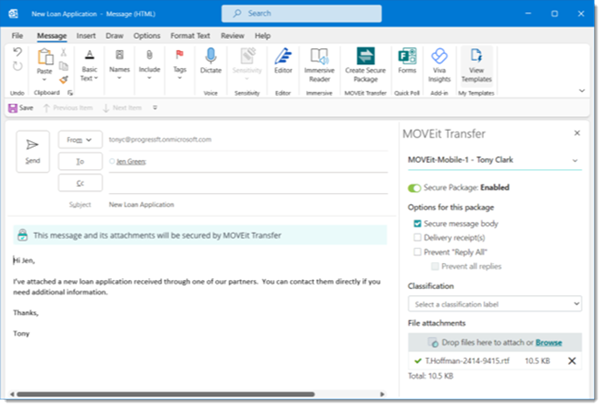The width and height of the screenshot is (602, 407).
Task: Toggle the Secure Package switch
Action: [414, 188]
